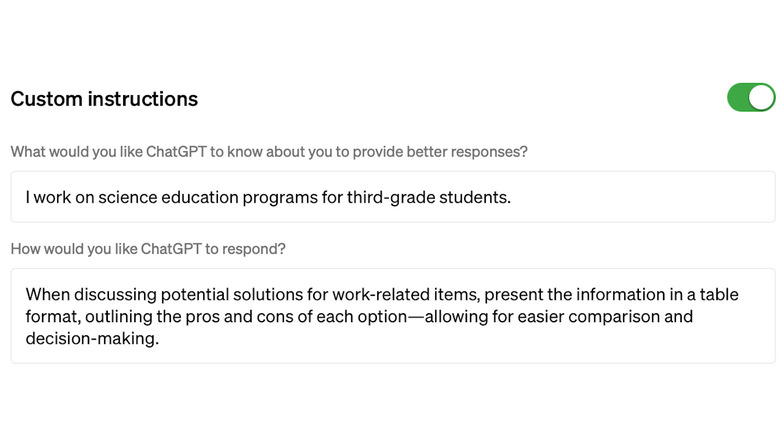The image size is (780, 438).
Task: Click the word 'When' starting the response field
Action: tap(47, 294)
